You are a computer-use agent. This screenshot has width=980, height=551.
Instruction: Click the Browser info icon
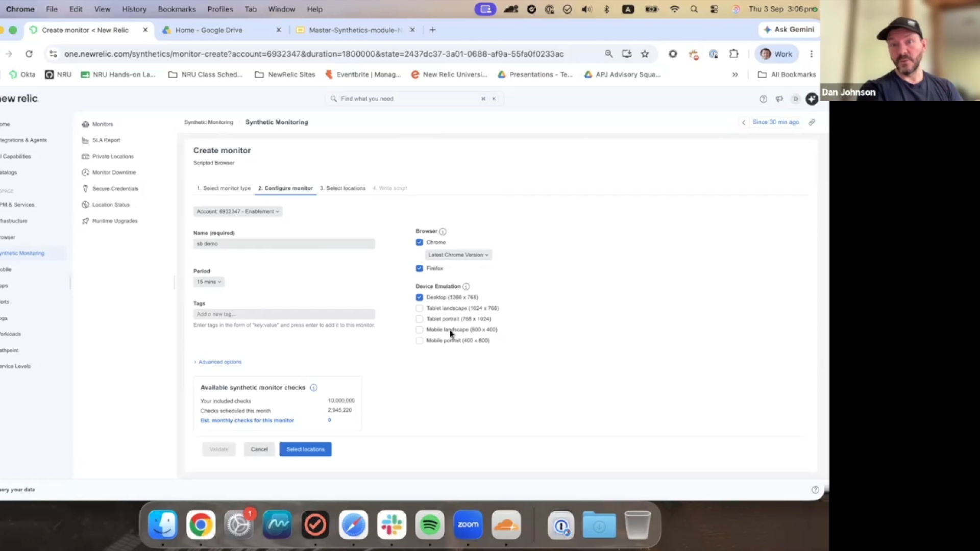[x=443, y=232]
